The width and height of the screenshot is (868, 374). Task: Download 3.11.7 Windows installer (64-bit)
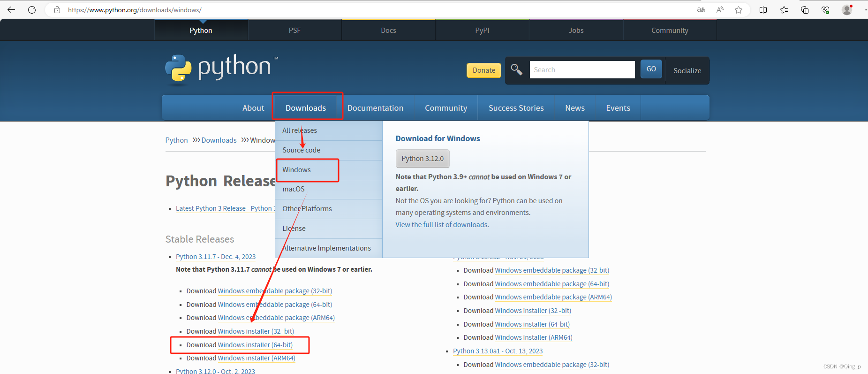[x=255, y=345]
